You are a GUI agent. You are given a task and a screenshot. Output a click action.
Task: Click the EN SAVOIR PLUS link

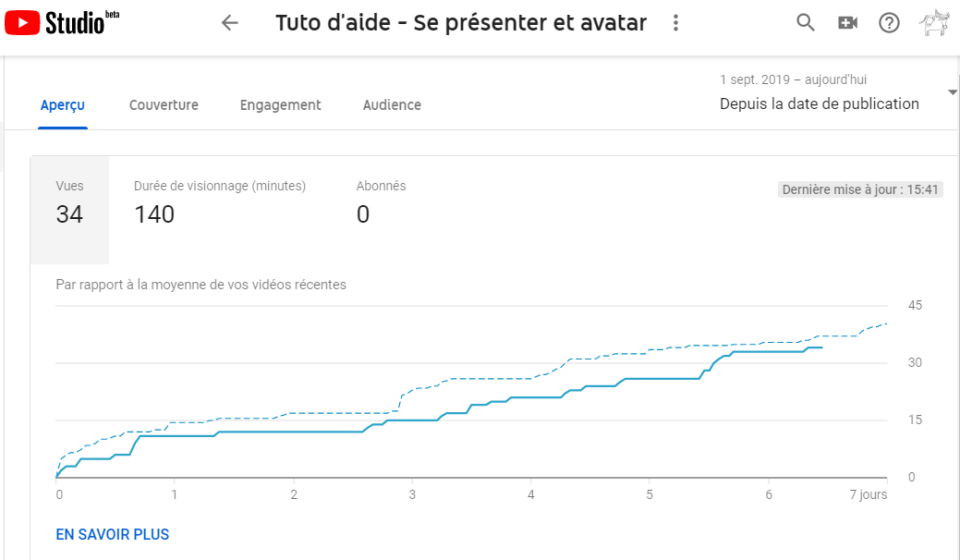[x=113, y=534]
